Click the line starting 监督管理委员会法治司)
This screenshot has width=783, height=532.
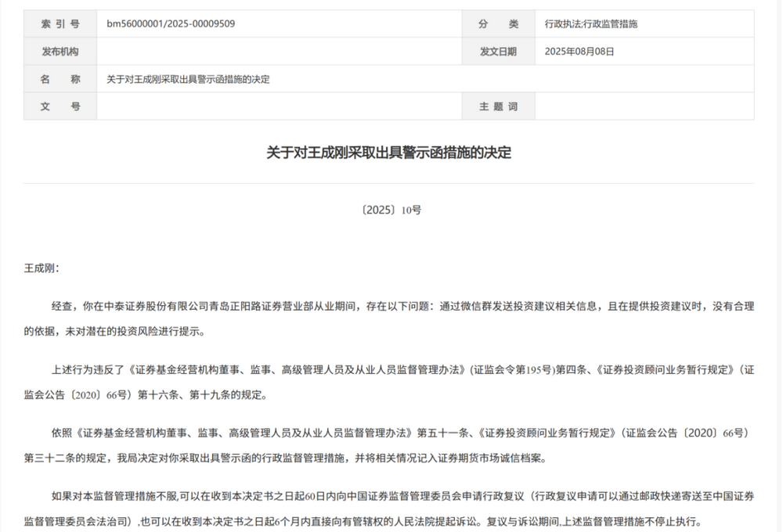364,522
